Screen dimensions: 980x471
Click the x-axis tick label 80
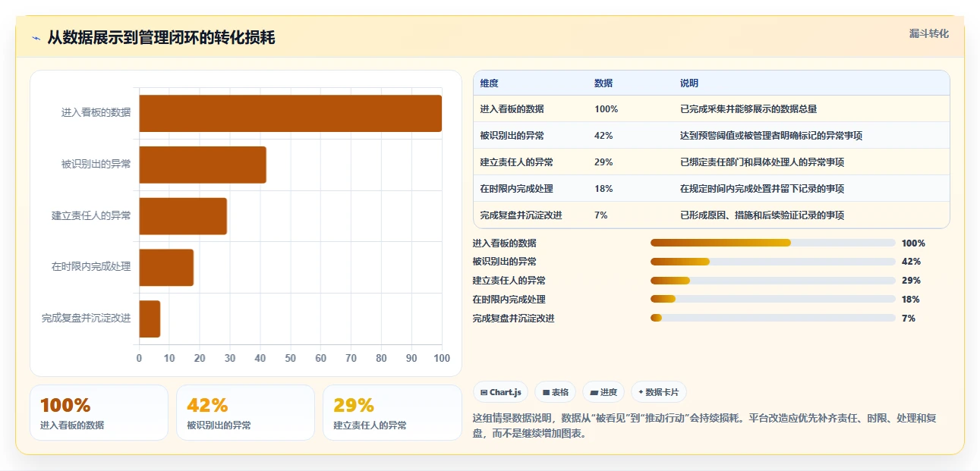click(x=381, y=358)
